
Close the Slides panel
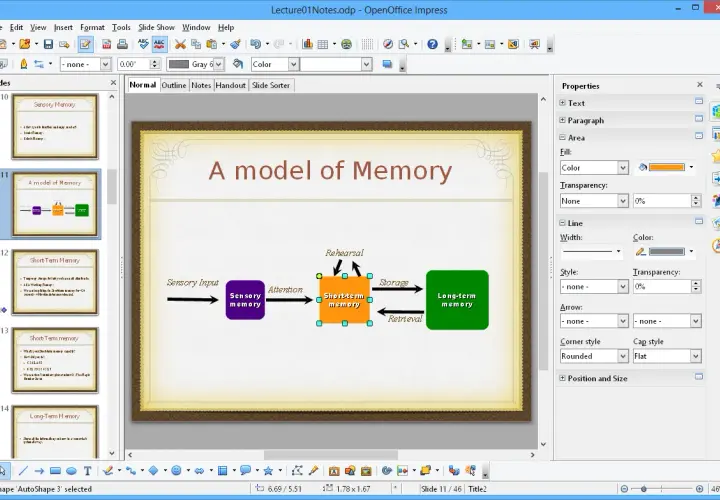(x=113, y=83)
